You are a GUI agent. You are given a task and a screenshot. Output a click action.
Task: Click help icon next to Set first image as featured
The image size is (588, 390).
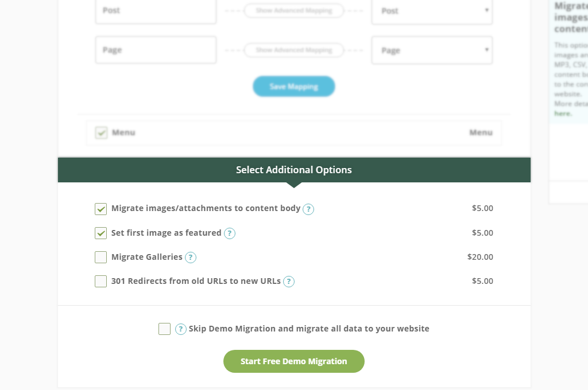230,233
